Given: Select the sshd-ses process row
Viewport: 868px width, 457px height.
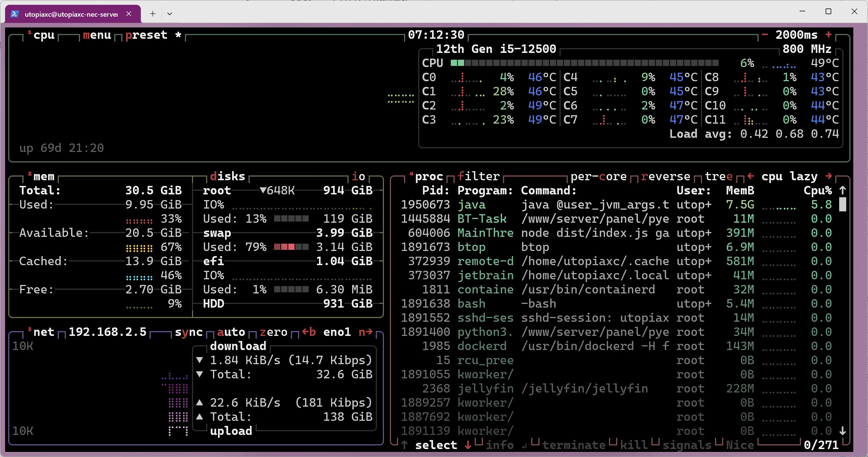Looking at the screenshot, I should (x=616, y=318).
